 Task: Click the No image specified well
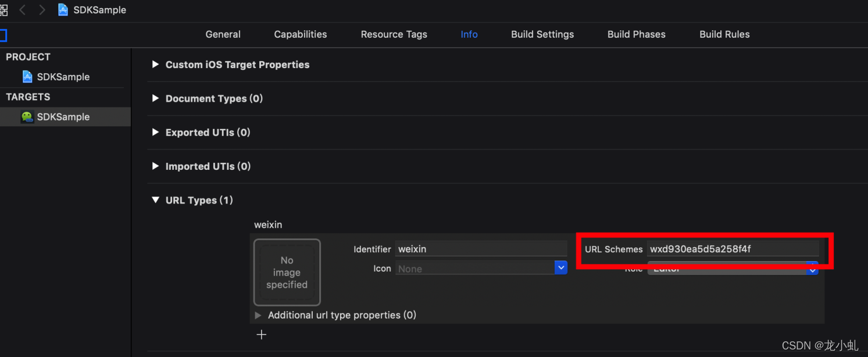pos(287,272)
